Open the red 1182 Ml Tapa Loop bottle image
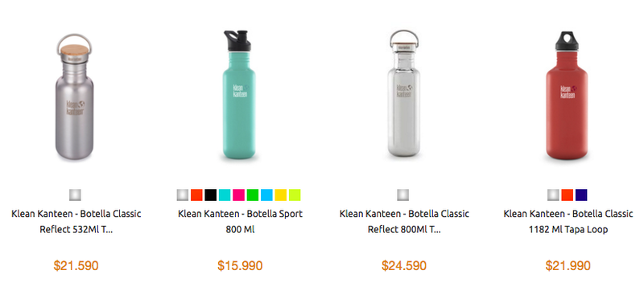644x295 pixels. pos(567,96)
